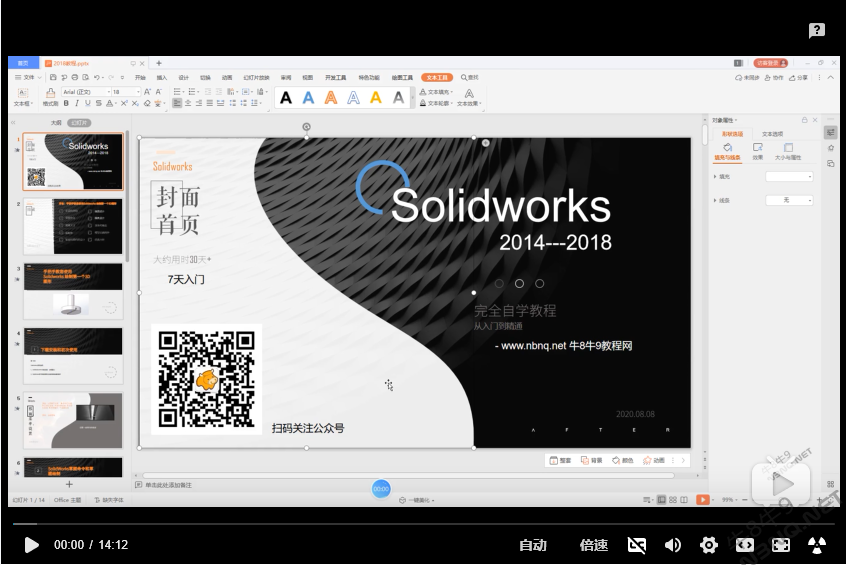
Task: Select slide 3 thumbnail
Action: (x=73, y=291)
